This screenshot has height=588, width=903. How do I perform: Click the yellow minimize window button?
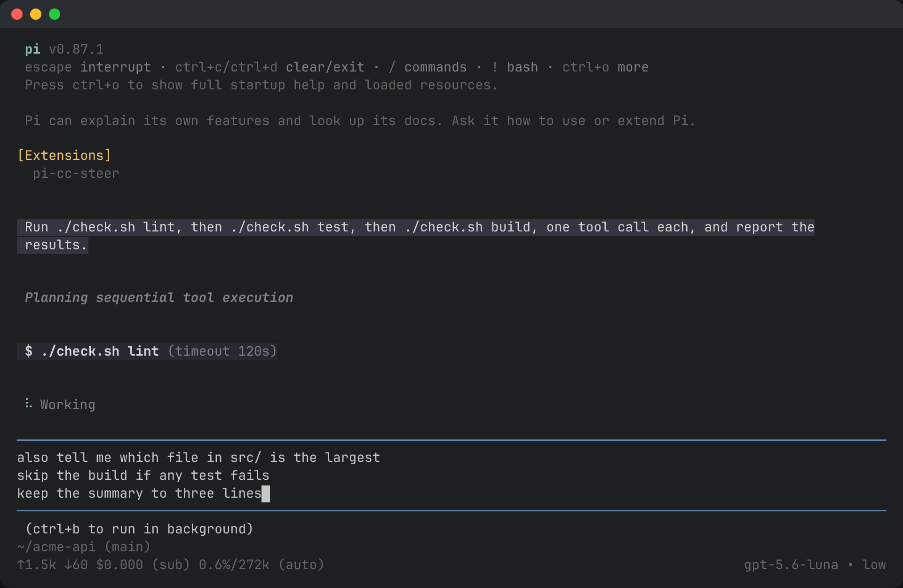[x=36, y=14]
